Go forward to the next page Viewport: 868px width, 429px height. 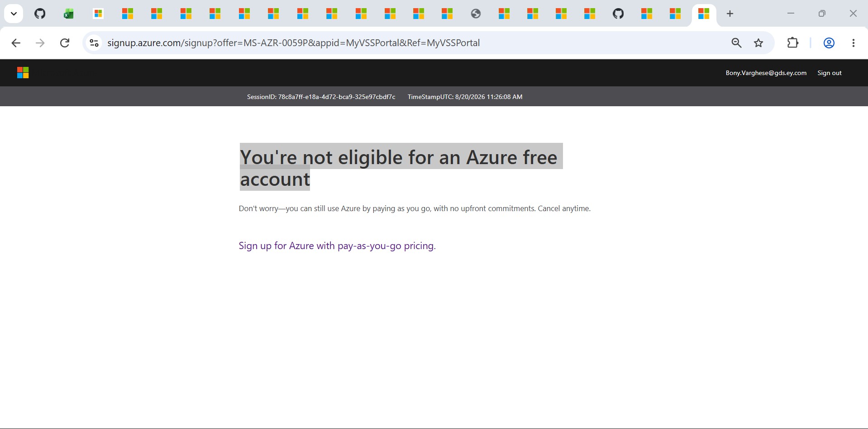tap(40, 43)
